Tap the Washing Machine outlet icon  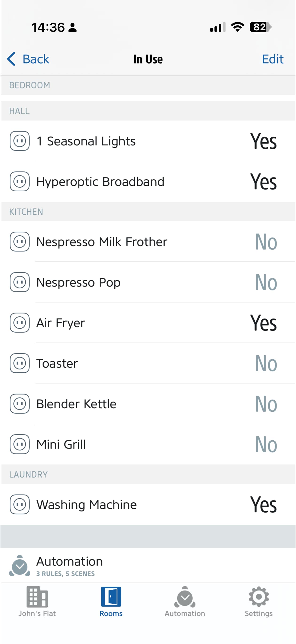click(x=20, y=504)
